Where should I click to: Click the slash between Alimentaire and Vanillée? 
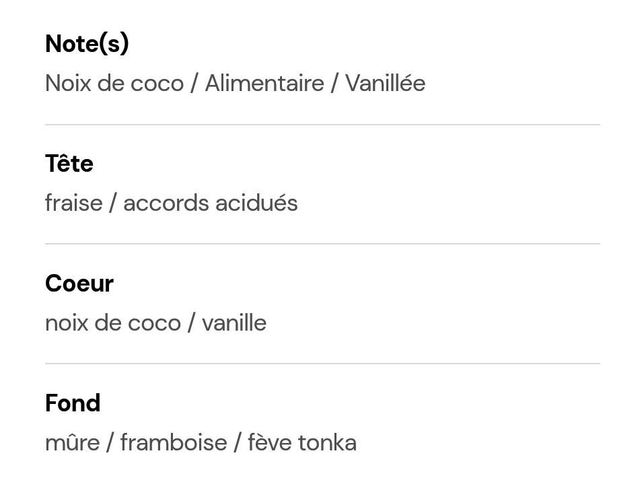coord(335,83)
